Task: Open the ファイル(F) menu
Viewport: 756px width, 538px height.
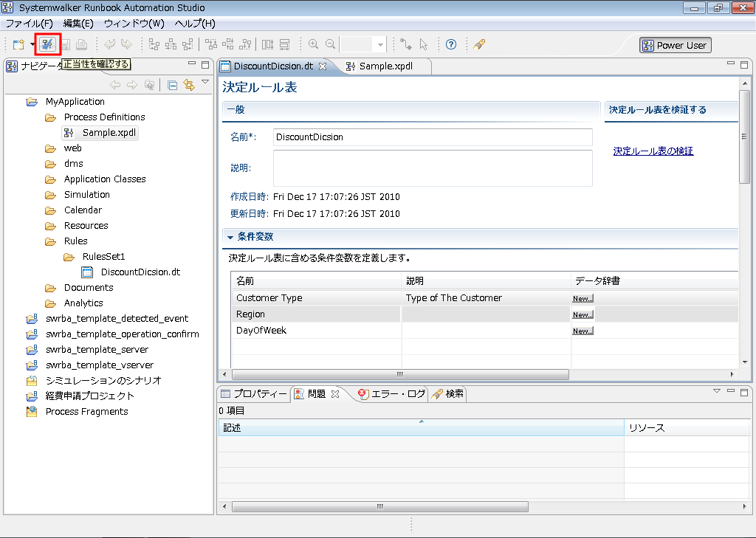Action: pos(29,24)
